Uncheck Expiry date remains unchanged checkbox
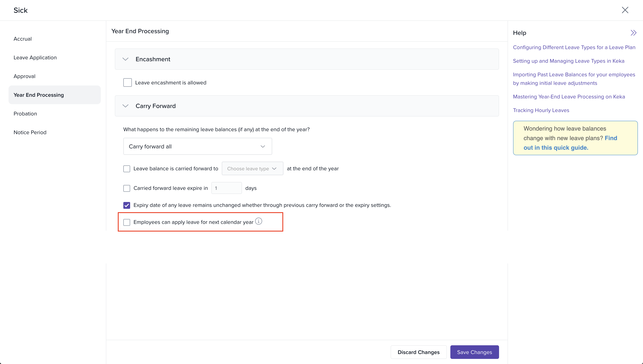The height and width of the screenshot is (364, 643). pyautogui.click(x=127, y=205)
